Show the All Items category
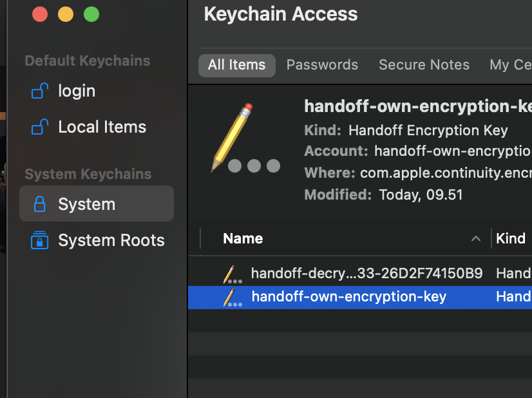The width and height of the screenshot is (532, 398). (237, 66)
